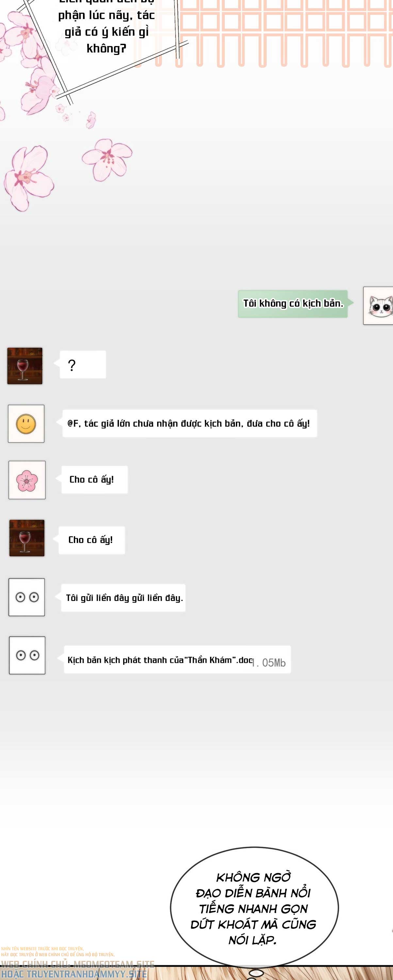
Task: Click the cat avatar beside green message
Action: coord(378,305)
